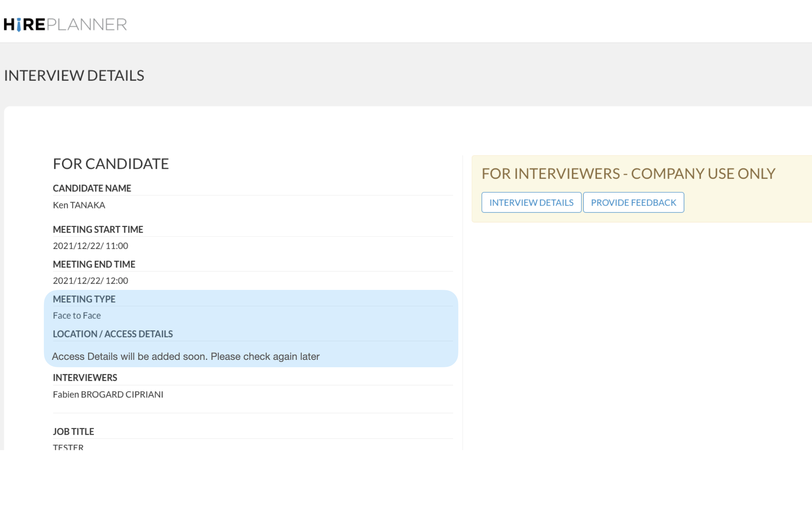This screenshot has width=812, height=512.
Task: Select interviewer Fabien BROGARD CIPRIANI
Action: 108,394
